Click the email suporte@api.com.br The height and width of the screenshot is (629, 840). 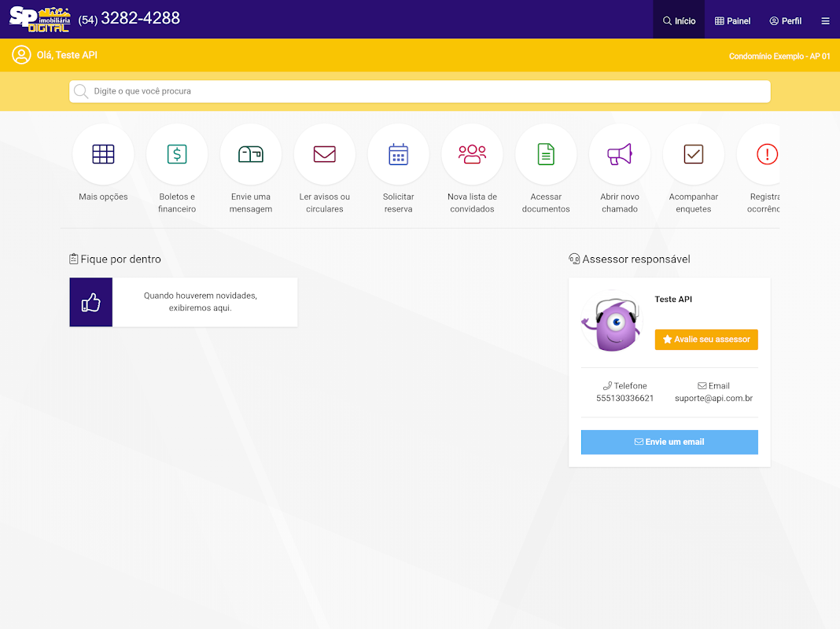click(x=713, y=399)
